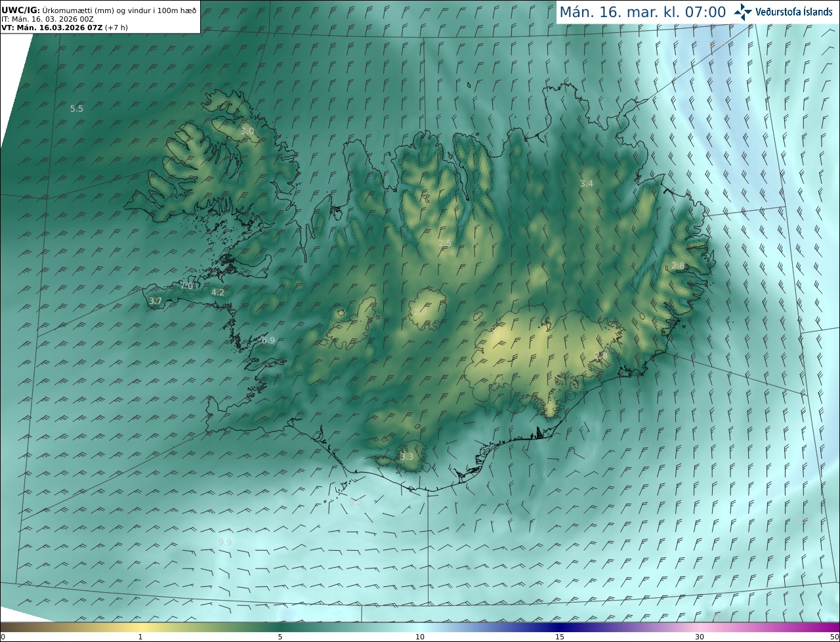840x642 pixels.
Task: Click the 3.3 value on the map
Action: point(407,456)
